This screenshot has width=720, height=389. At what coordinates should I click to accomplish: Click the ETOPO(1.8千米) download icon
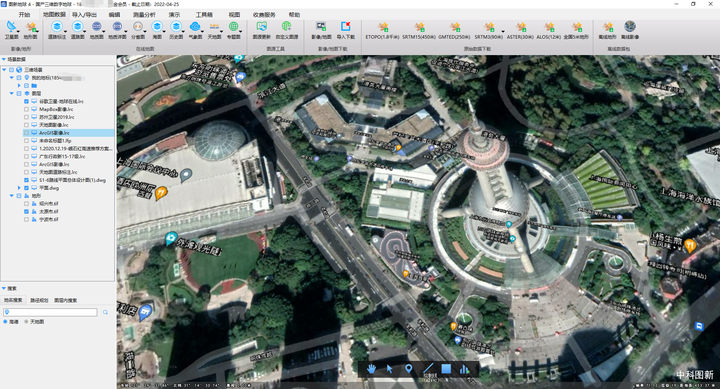382,27
